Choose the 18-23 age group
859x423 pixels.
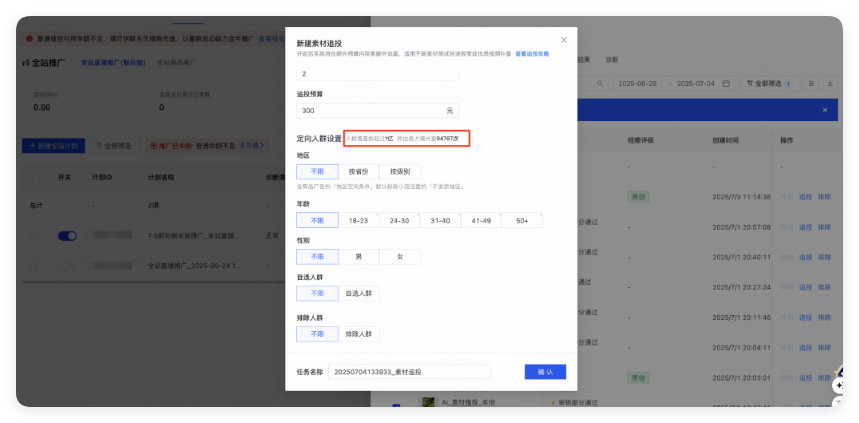[x=358, y=220]
